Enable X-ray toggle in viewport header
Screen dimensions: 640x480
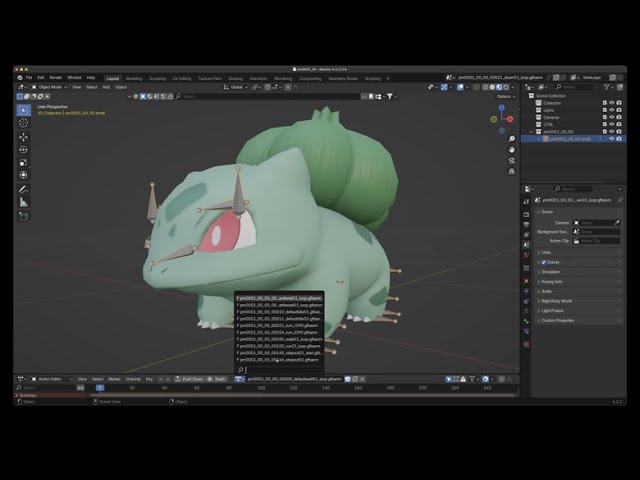(x=476, y=87)
